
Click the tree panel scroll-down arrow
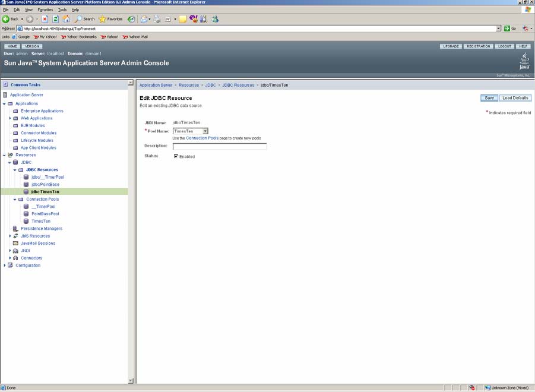tap(131, 380)
